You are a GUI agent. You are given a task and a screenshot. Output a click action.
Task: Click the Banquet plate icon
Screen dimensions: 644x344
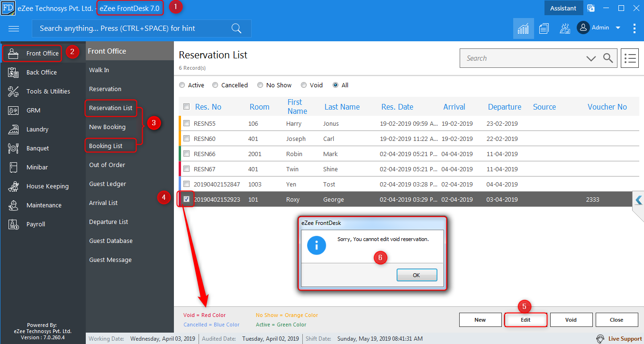(x=13, y=148)
